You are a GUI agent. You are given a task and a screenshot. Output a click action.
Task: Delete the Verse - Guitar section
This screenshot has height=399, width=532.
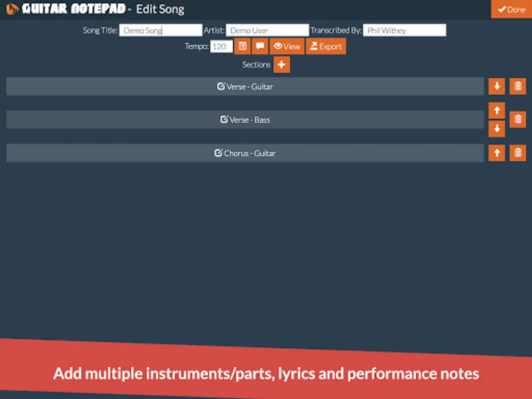[x=517, y=86]
